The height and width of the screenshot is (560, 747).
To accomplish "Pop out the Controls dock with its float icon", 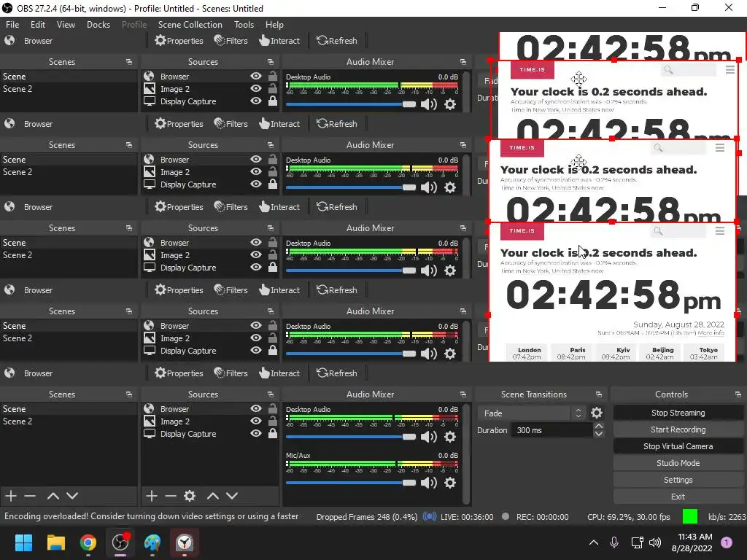I will [738, 394].
